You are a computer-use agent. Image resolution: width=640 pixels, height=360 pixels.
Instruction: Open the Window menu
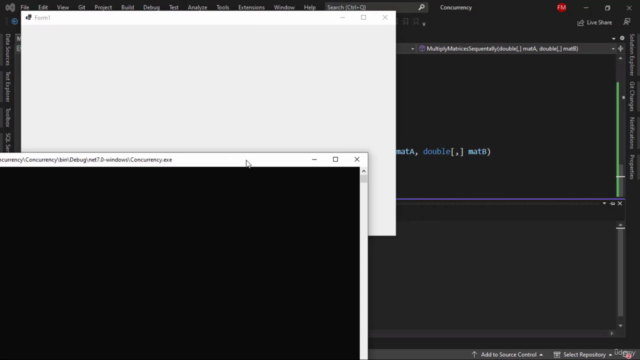click(284, 7)
